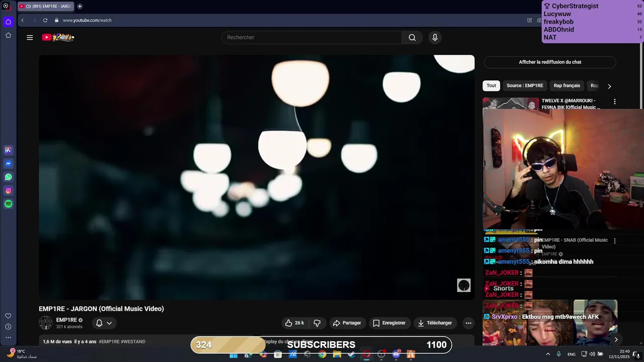This screenshot has height=362, width=644.
Task: Open Discord from the taskbar
Action: [396, 354]
